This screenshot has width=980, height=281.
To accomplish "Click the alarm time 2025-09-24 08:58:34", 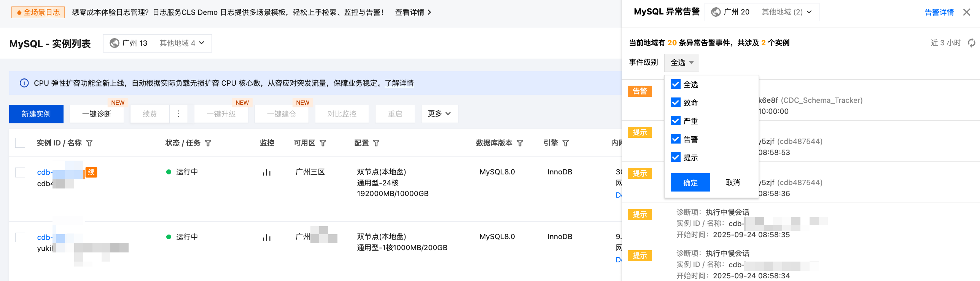I will pos(751,276).
